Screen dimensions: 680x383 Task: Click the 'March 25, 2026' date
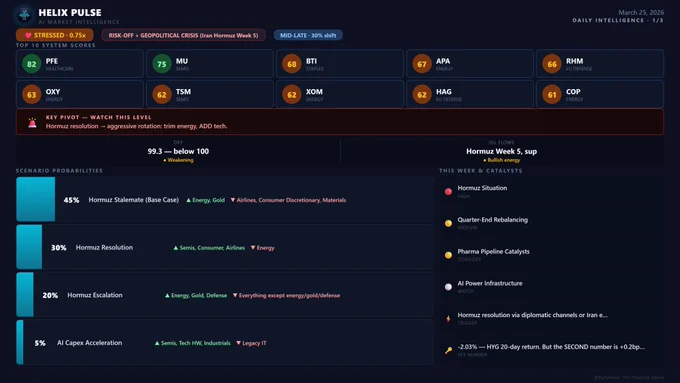coord(641,13)
